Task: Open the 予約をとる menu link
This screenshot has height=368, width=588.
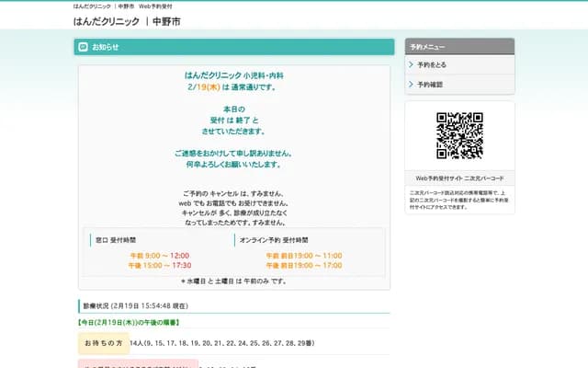Action: (x=431, y=65)
